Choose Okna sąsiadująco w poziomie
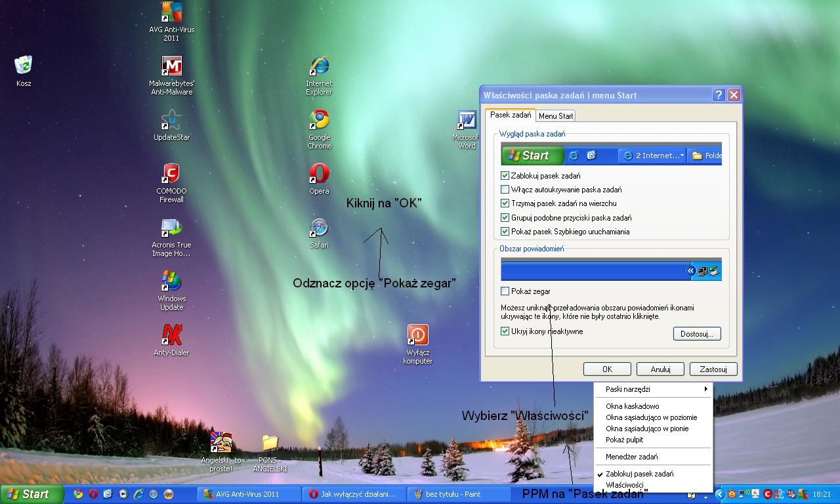The image size is (840, 504). (x=653, y=417)
